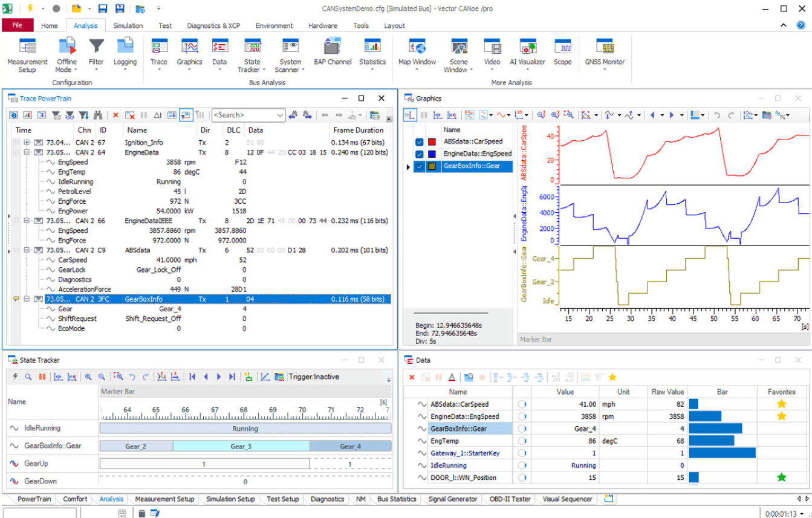Open the Bus Statistics desktop tab
This screenshot has width=812, height=518.
pos(397,499)
